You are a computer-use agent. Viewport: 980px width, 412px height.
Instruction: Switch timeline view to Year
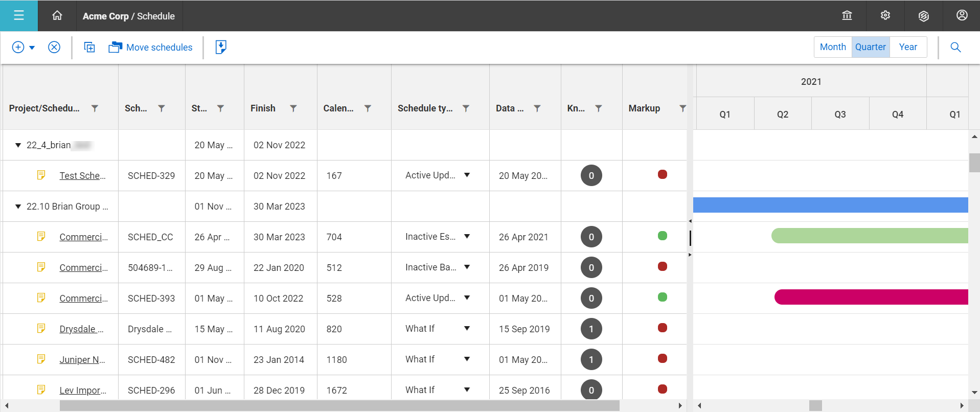(x=908, y=47)
